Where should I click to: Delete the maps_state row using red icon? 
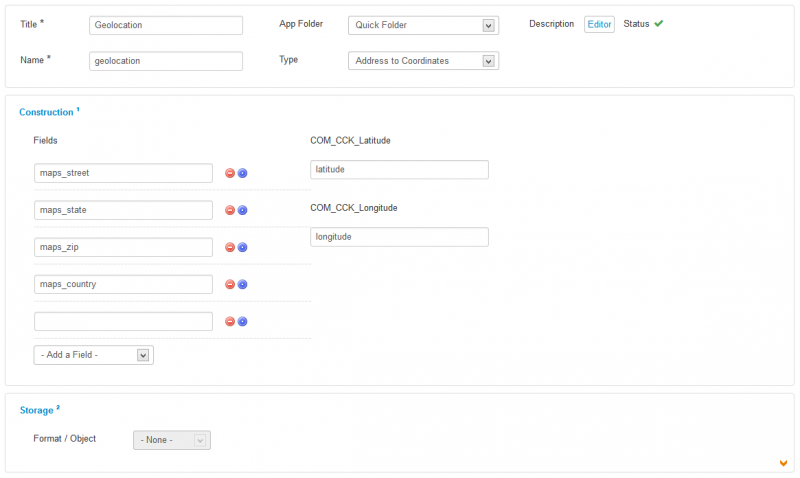coord(230,210)
